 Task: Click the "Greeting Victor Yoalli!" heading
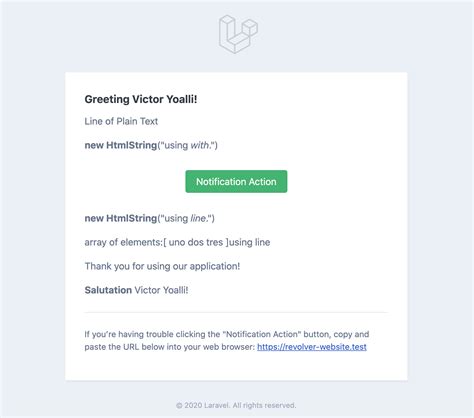click(x=141, y=99)
